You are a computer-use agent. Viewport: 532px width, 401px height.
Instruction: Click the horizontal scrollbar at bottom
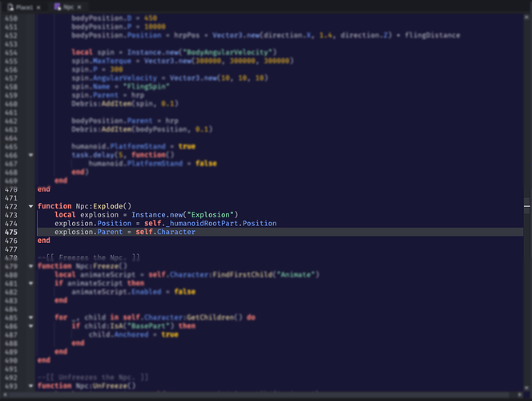click(x=258, y=395)
